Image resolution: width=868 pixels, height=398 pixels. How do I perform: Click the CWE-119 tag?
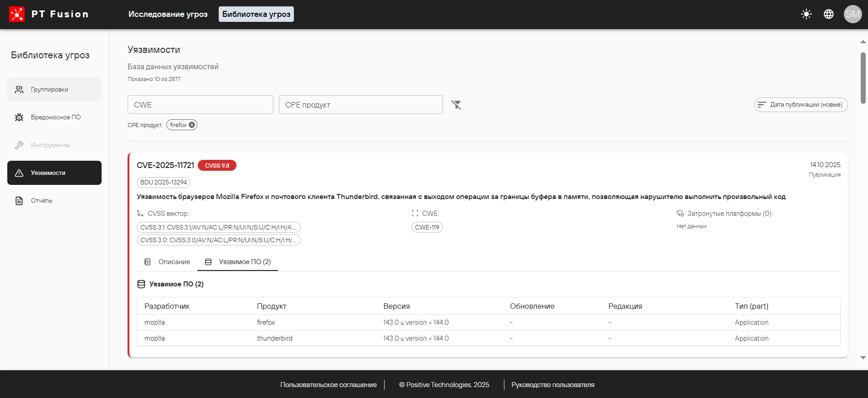coord(427,227)
